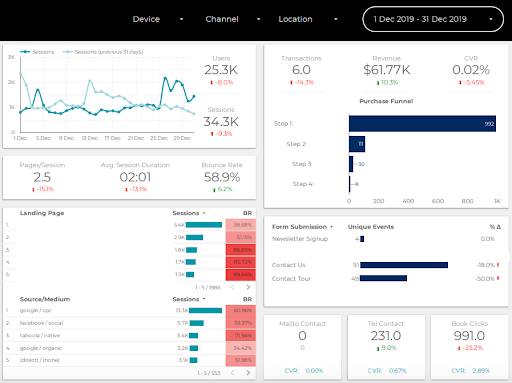Go to previous Landing Page results
Viewport: 512px width, 383px height.
pos(233,287)
